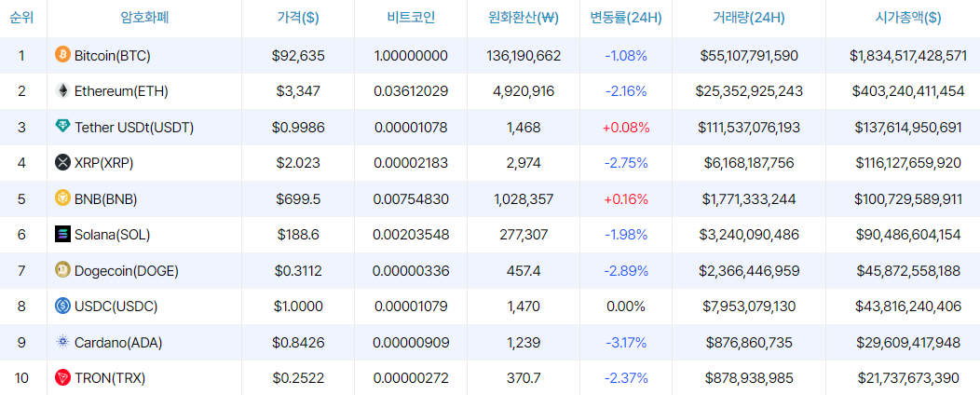
Task: Click the Ethereum diamond icon
Action: (x=62, y=90)
